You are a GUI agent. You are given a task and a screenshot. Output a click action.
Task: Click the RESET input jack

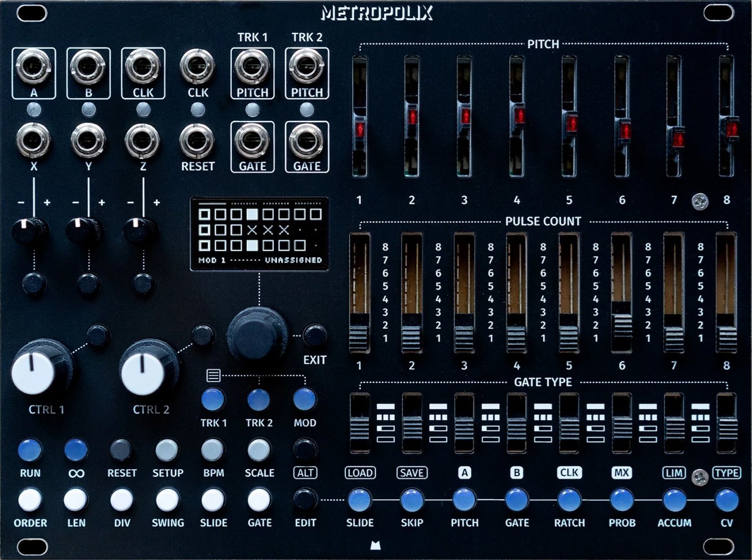pos(198,141)
